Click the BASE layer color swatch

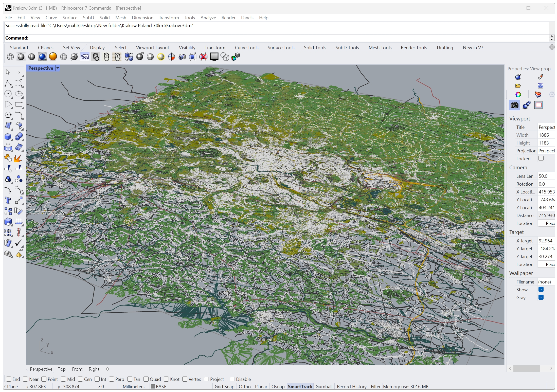coord(153,386)
